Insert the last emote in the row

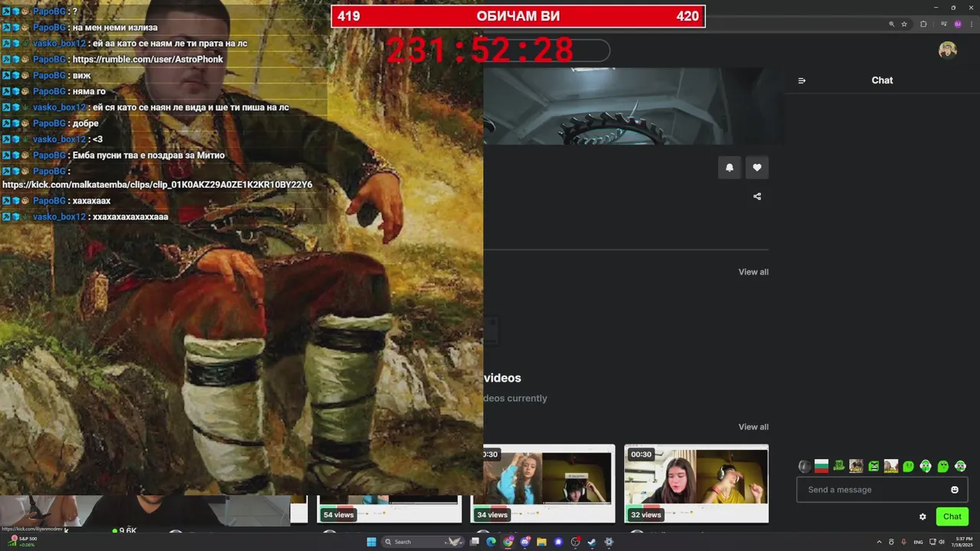[x=960, y=466]
